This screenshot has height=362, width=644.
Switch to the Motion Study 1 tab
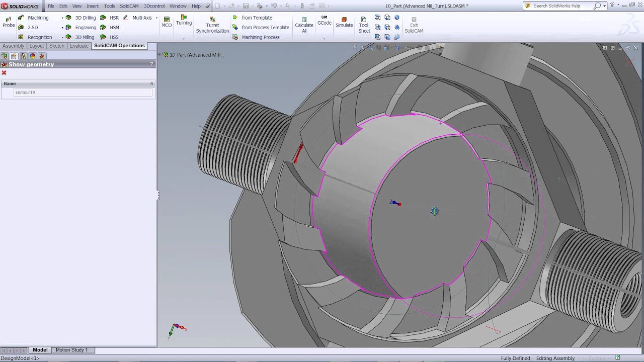71,350
